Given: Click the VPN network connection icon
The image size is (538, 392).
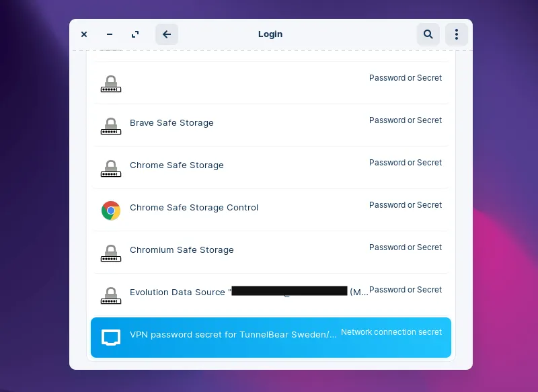Looking at the screenshot, I should click(111, 338).
